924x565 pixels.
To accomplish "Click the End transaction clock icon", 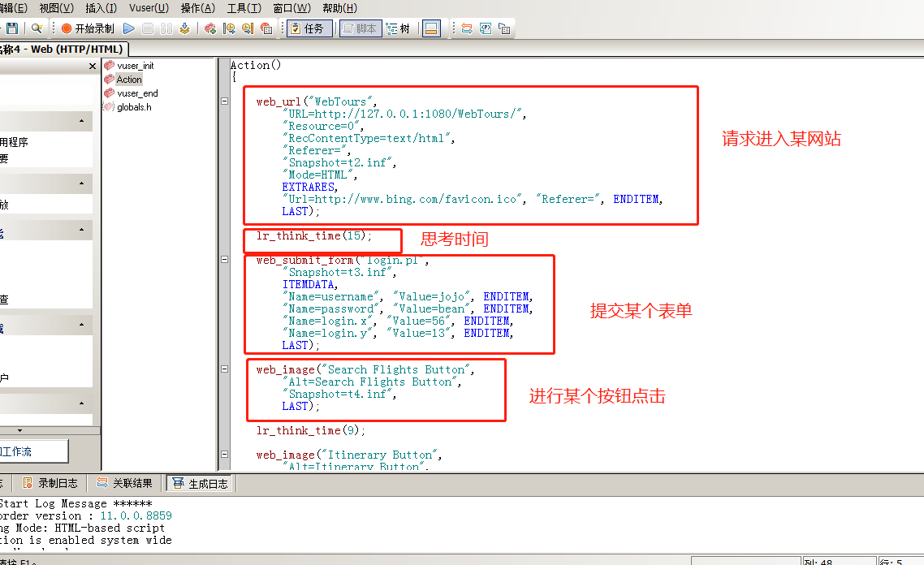I will (248, 28).
